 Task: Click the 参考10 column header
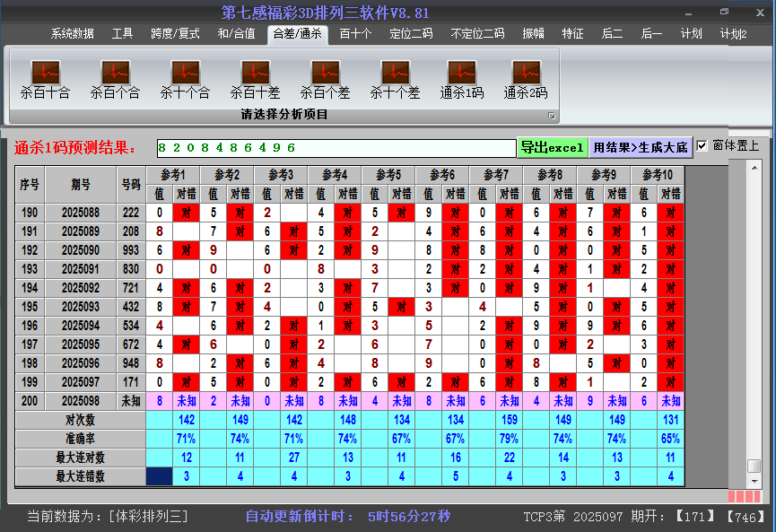coord(658,175)
